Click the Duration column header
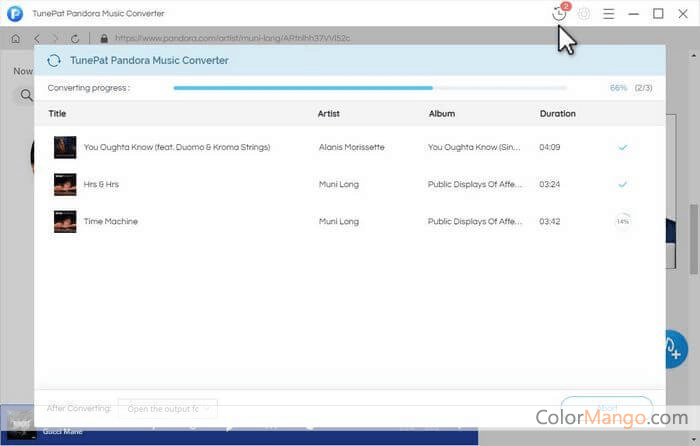Image resolution: width=700 pixels, height=446 pixels. (x=557, y=114)
